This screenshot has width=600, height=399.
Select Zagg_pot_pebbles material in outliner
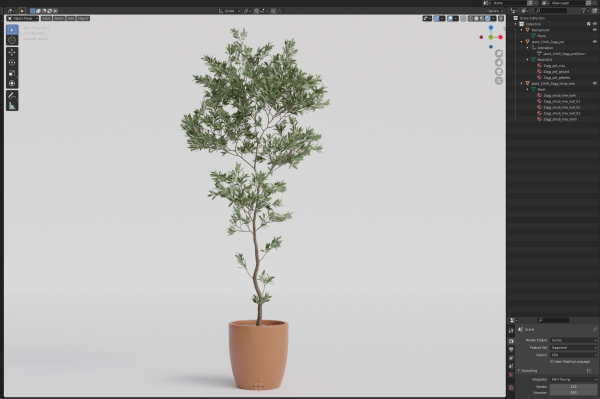point(556,78)
